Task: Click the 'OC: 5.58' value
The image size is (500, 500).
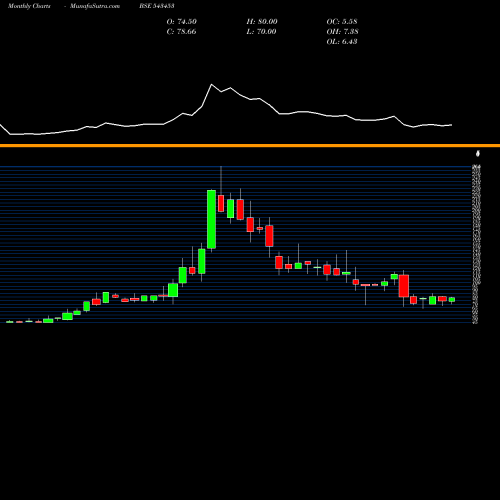Action: [342, 22]
